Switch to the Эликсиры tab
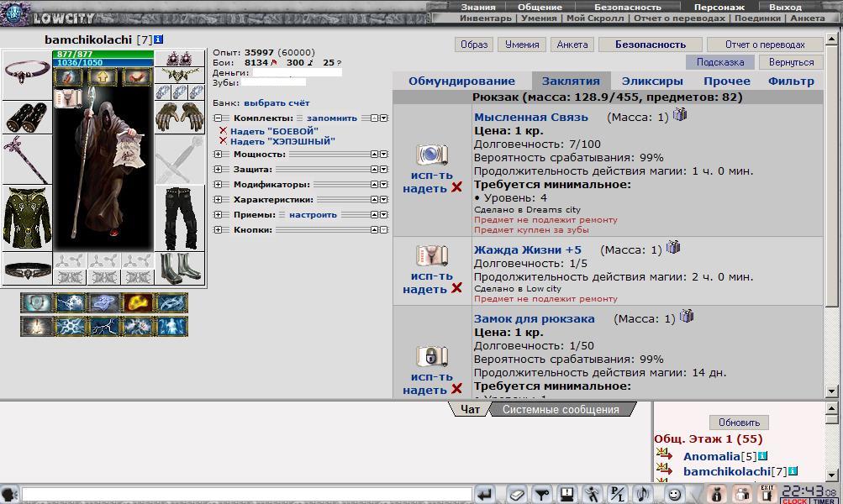Viewport: 843px width, 504px height. [652, 81]
